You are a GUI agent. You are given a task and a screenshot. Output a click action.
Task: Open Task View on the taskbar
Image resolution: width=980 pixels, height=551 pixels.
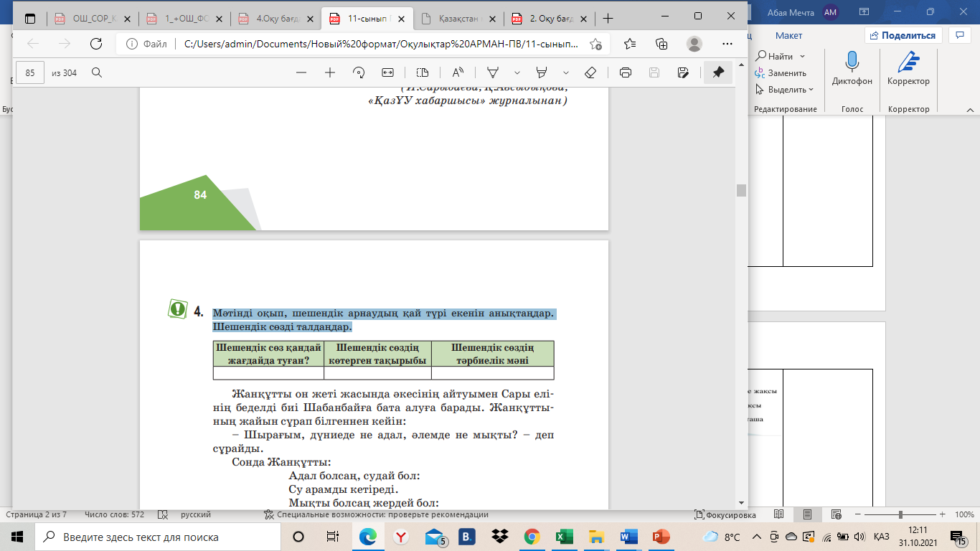[x=332, y=537]
